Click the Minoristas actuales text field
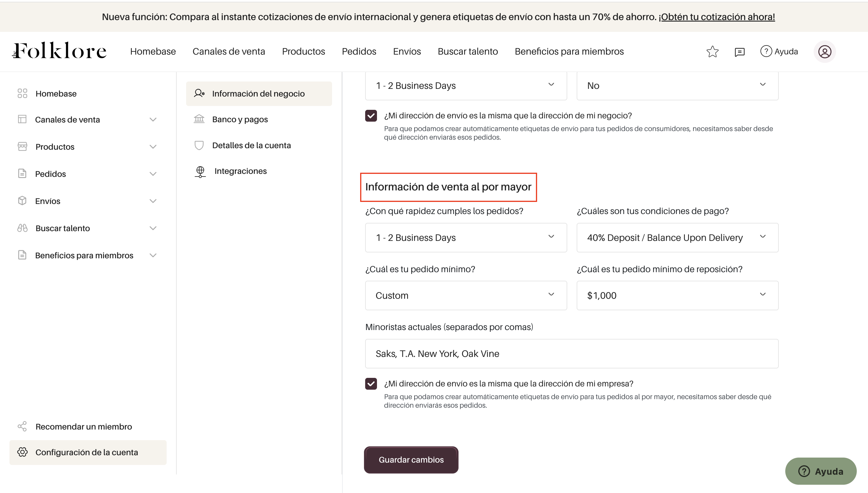The image size is (868, 493). [x=571, y=353]
